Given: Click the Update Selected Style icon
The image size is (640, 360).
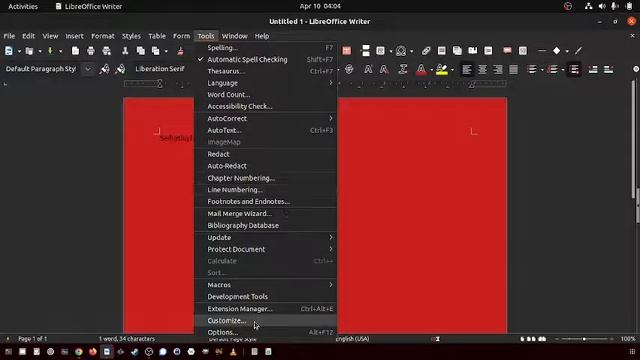Looking at the screenshot, I should [104, 69].
